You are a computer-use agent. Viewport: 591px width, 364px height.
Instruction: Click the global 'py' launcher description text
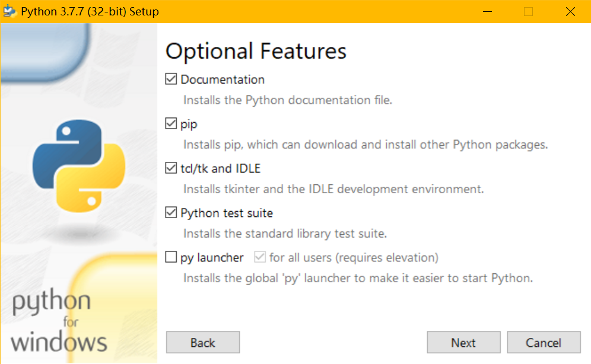tap(358, 278)
